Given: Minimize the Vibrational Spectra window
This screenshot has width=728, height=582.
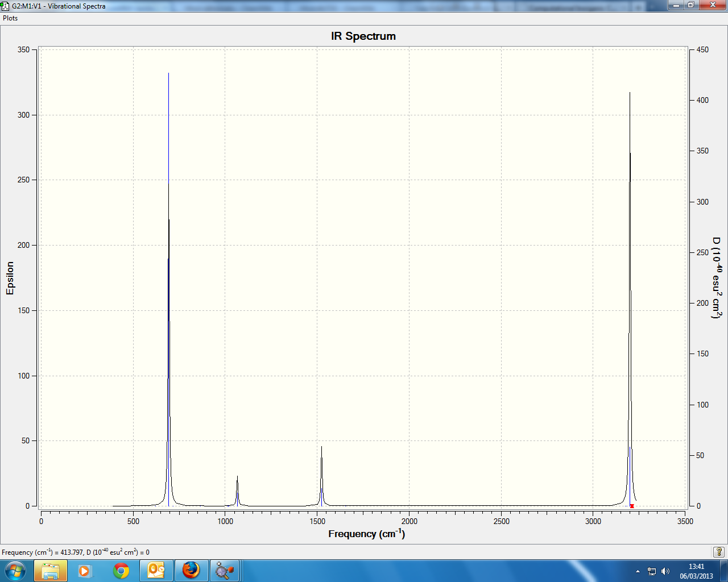Looking at the screenshot, I should click(676, 5).
